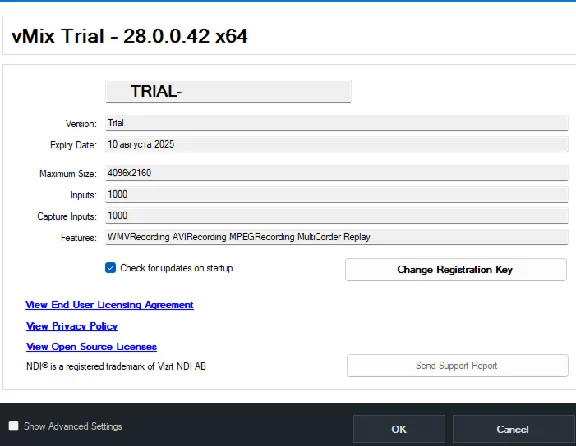This screenshot has width=576, height=446.
Task: Click the Inputs field showing 1000
Action: click(x=337, y=194)
